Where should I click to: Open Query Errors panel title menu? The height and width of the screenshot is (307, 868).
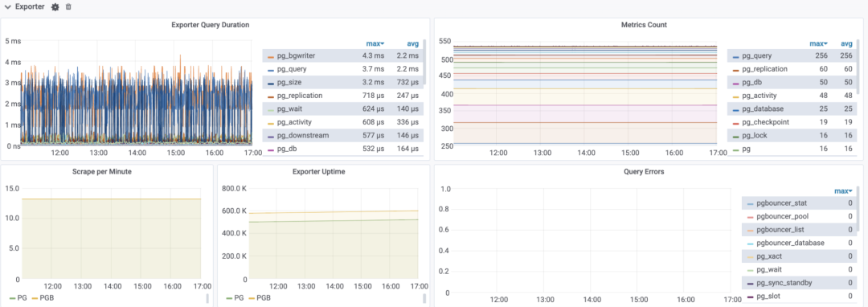645,171
